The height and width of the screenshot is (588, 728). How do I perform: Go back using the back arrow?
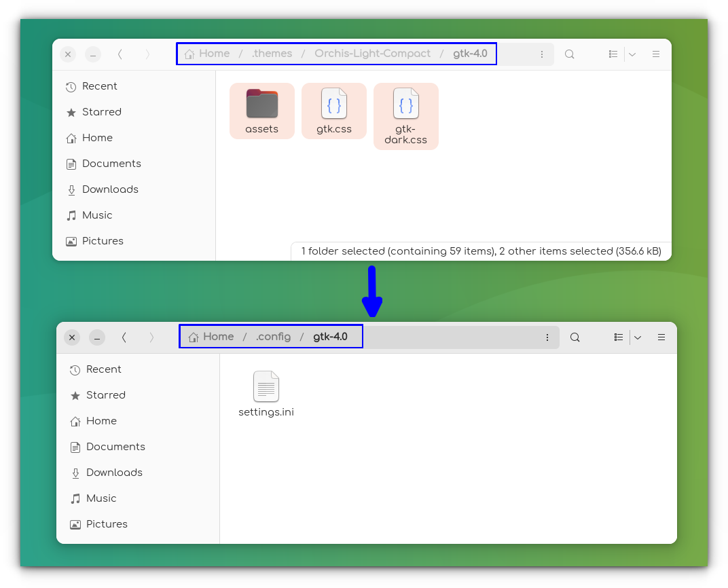pyautogui.click(x=120, y=54)
